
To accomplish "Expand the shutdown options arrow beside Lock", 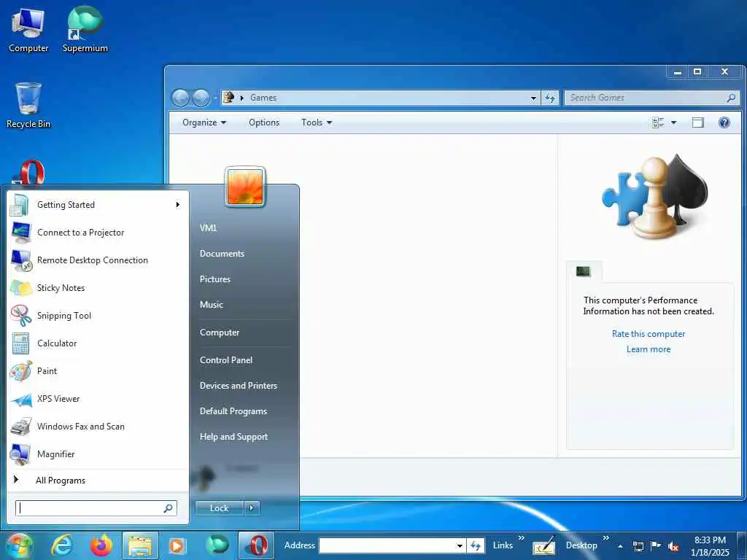I will click(x=252, y=508).
